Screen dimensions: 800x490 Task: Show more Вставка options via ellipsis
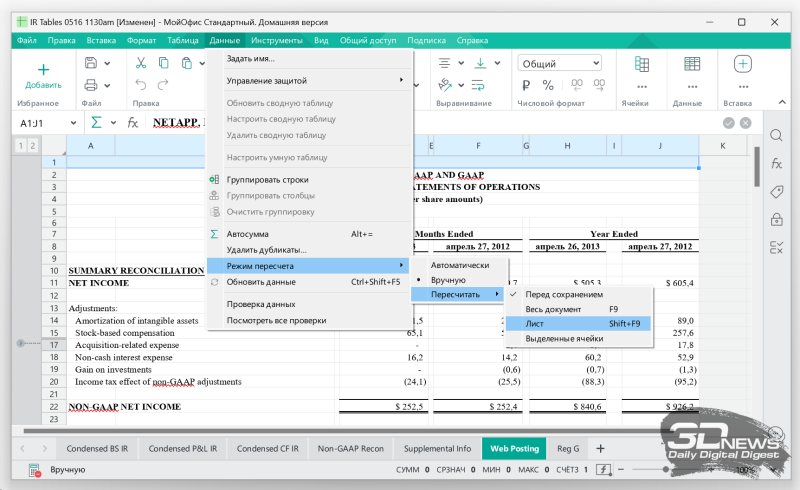pos(743,87)
